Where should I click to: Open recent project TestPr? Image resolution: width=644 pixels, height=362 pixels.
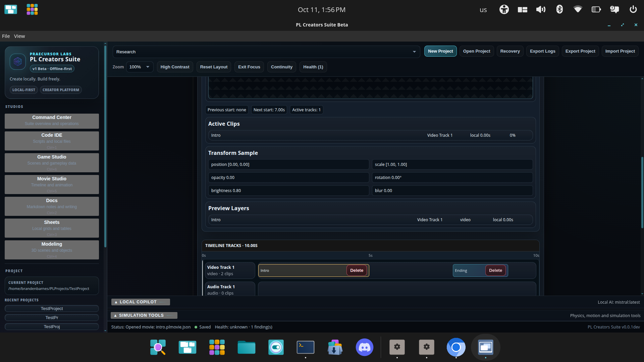(x=52, y=317)
